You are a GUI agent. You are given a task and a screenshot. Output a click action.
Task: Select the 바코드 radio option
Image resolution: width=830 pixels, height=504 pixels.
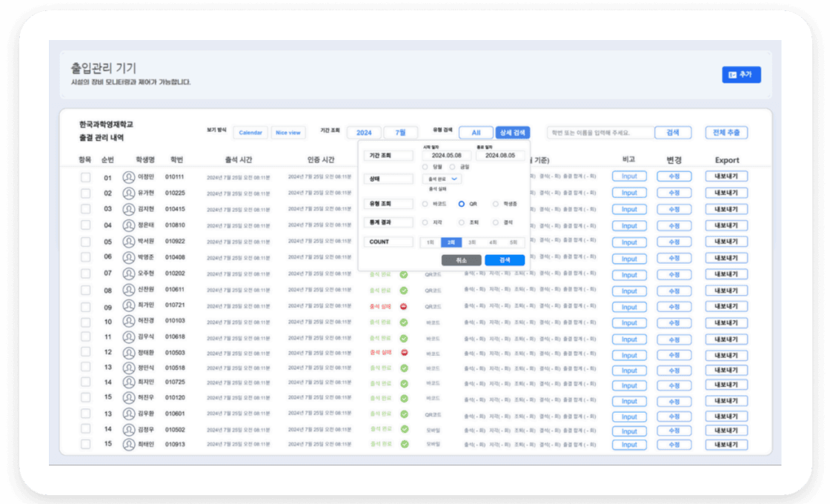pyautogui.click(x=425, y=203)
